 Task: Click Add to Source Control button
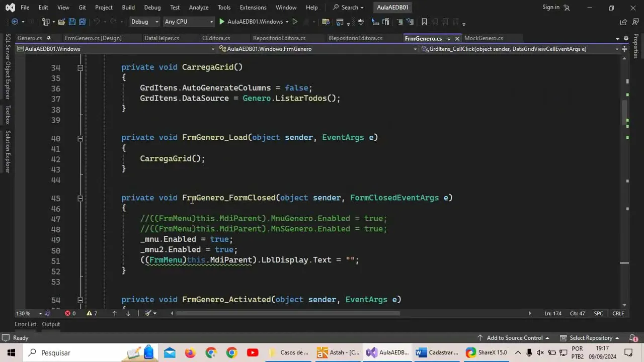coord(513,338)
